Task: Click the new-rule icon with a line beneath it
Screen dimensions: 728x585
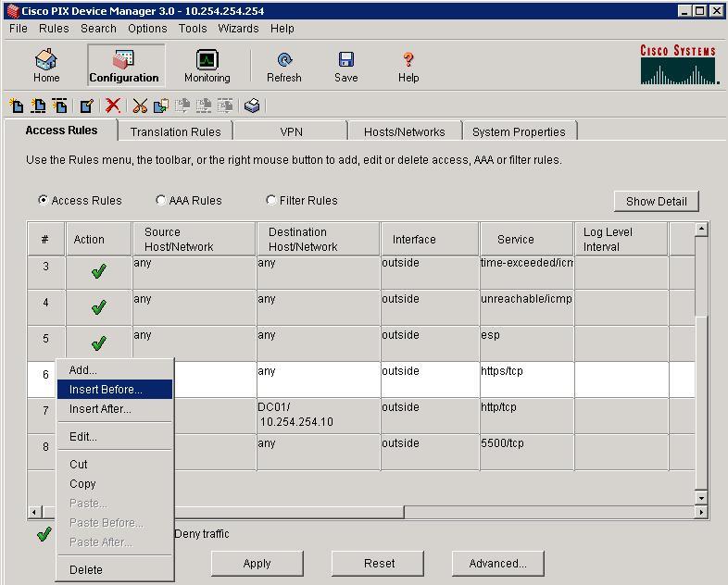Action: pyautogui.click(x=38, y=106)
